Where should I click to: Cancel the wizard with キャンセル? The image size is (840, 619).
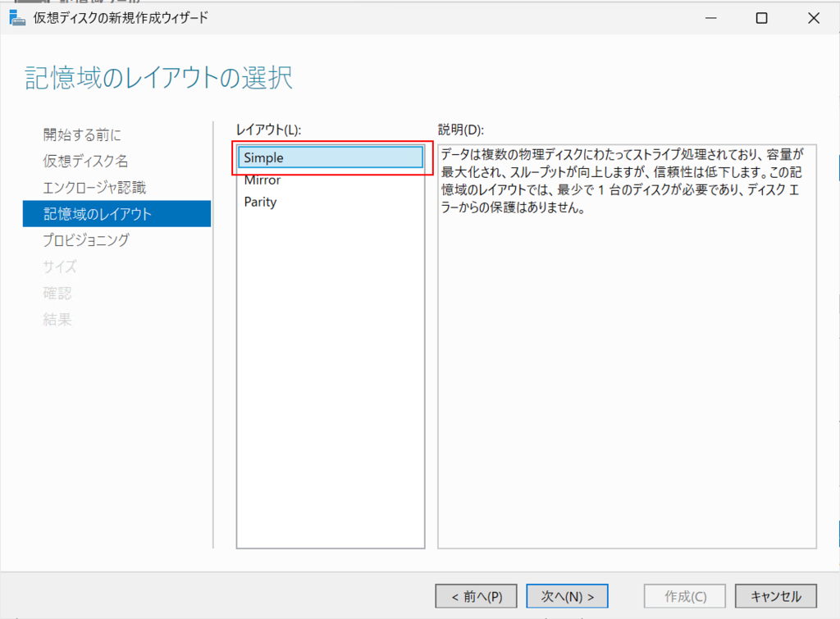[x=776, y=596]
